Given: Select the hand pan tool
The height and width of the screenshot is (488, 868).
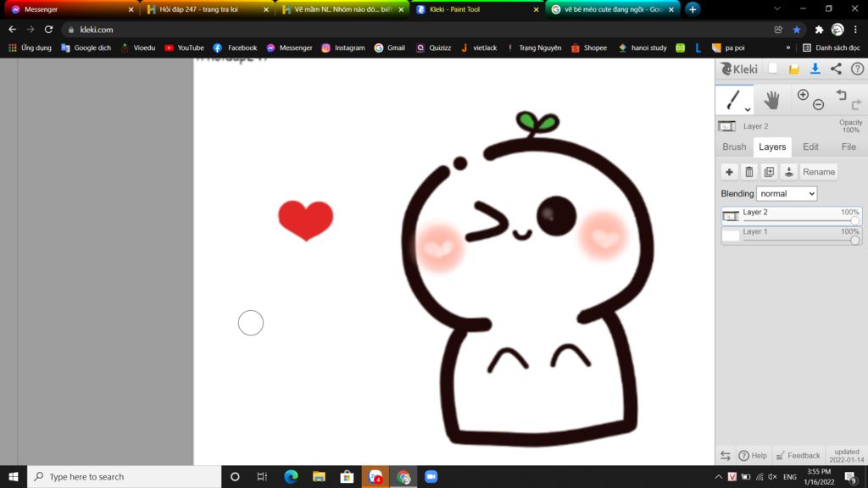Looking at the screenshot, I should 771,100.
